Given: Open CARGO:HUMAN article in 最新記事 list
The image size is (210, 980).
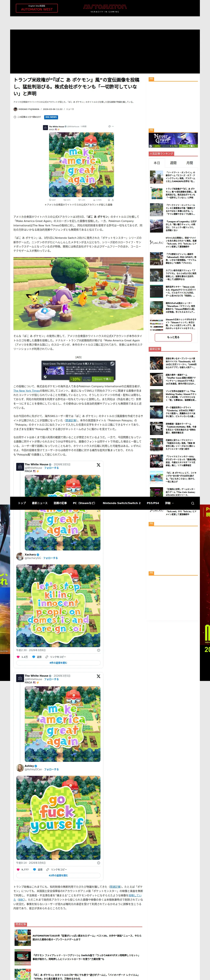Looking at the screenshot, I should [x=173, y=429].
